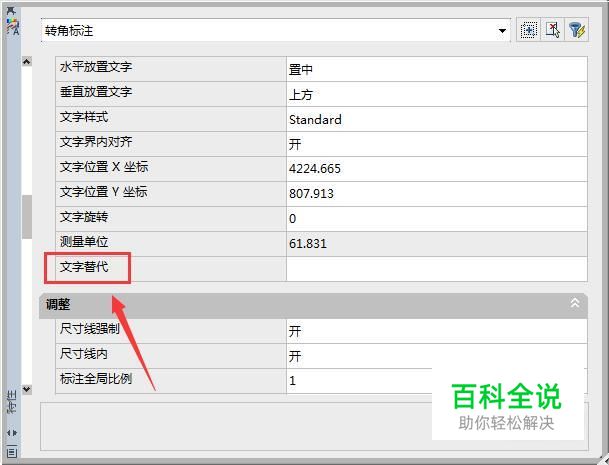Select the 文字旋转 property label
The image size is (609, 465).
pyautogui.click(x=84, y=217)
